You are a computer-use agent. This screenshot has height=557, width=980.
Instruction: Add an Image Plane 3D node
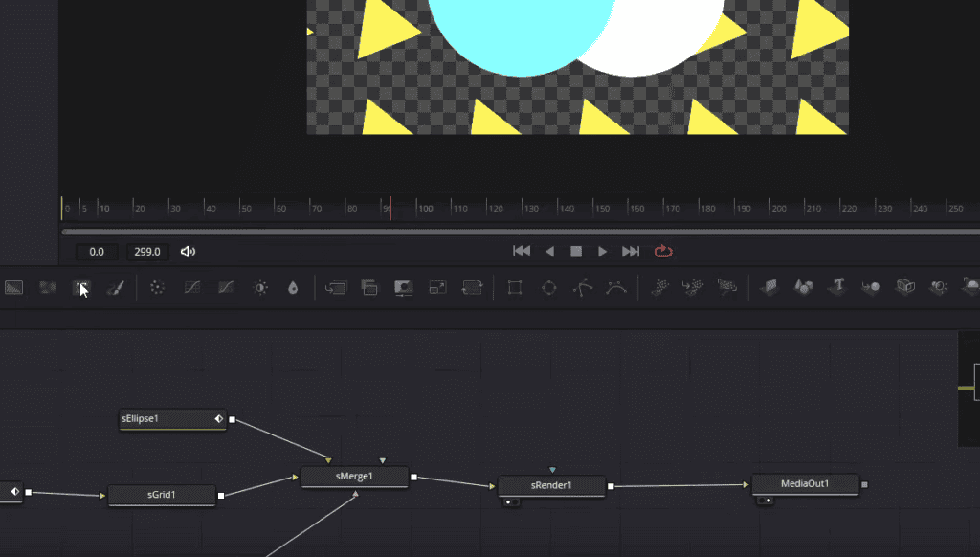click(769, 287)
